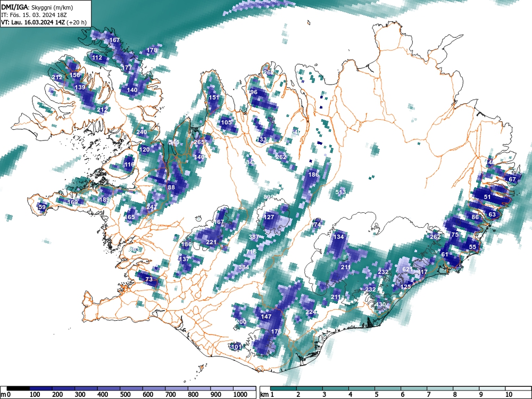Image resolution: width=532 pixels, height=399 pixels.
Task: Click the visibility value 224 on the map
Action: (311, 312)
